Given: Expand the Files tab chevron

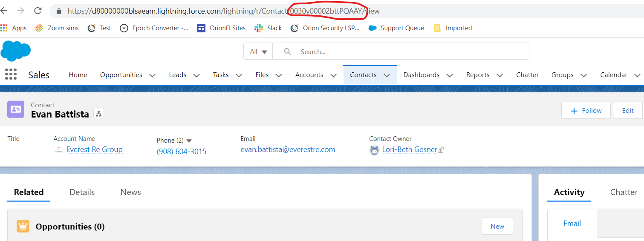Looking at the screenshot, I should 279,75.
